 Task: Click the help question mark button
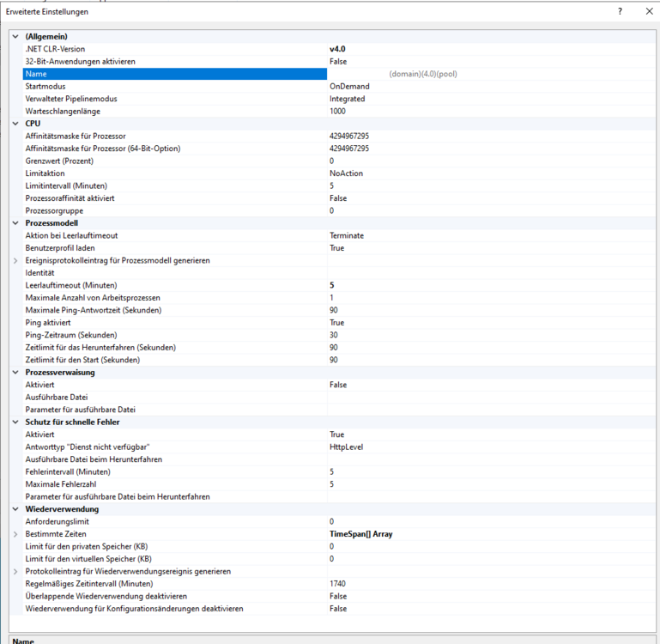tap(620, 11)
